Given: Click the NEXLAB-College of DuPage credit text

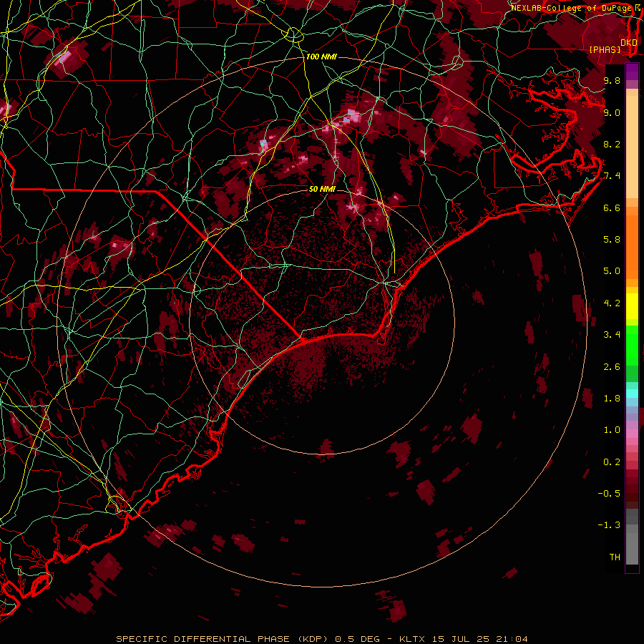Looking at the screenshot, I should point(572,8).
